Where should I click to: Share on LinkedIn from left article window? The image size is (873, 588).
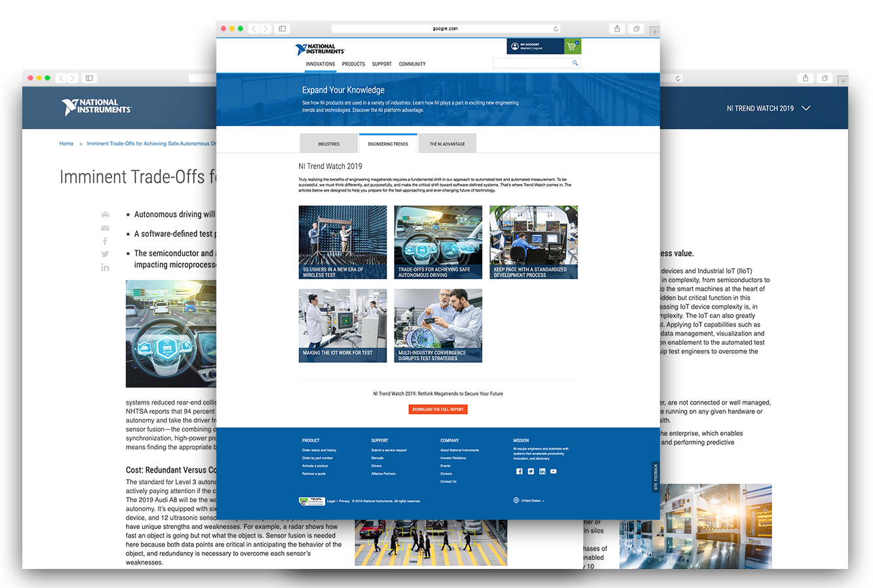[105, 267]
